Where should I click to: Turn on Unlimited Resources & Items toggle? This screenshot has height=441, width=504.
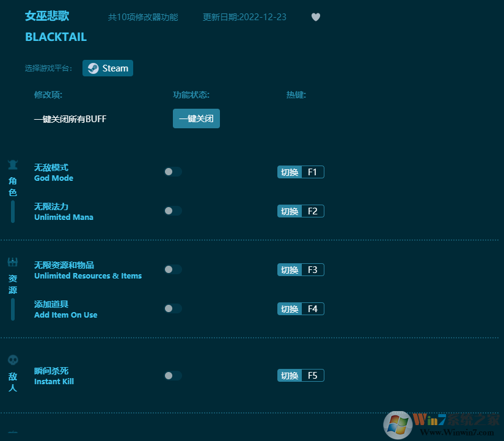173,269
